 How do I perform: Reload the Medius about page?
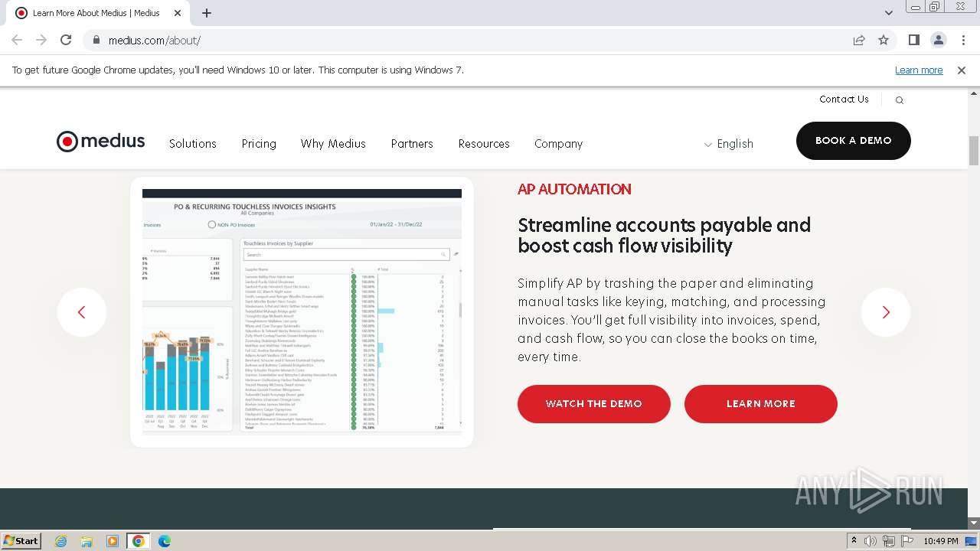pyautogui.click(x=66, y=40)
